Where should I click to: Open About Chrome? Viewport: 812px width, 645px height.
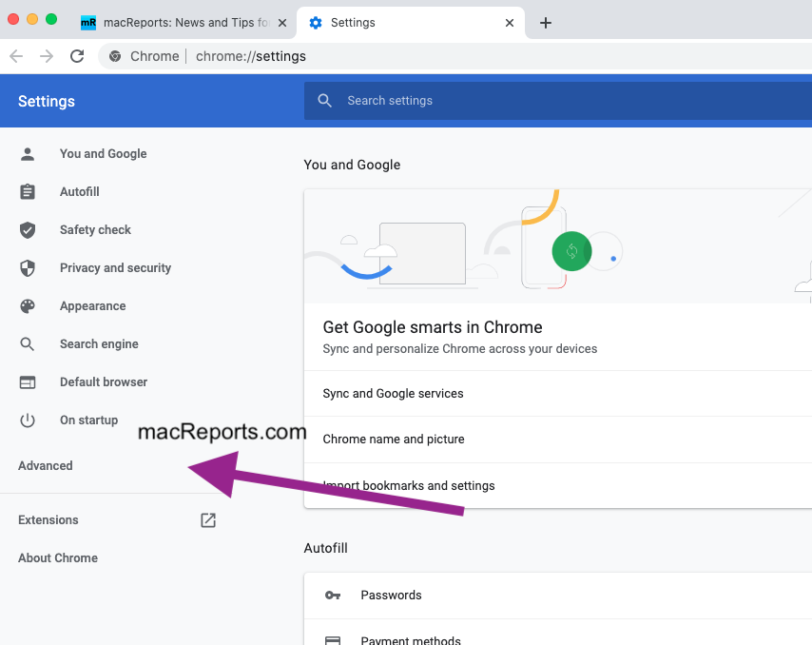(x=58, y=558)
